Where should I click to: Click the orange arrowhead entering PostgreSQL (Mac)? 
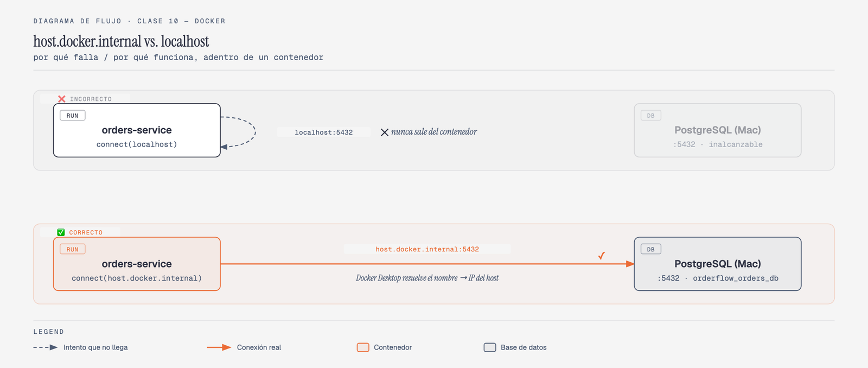tap(630, 264)
